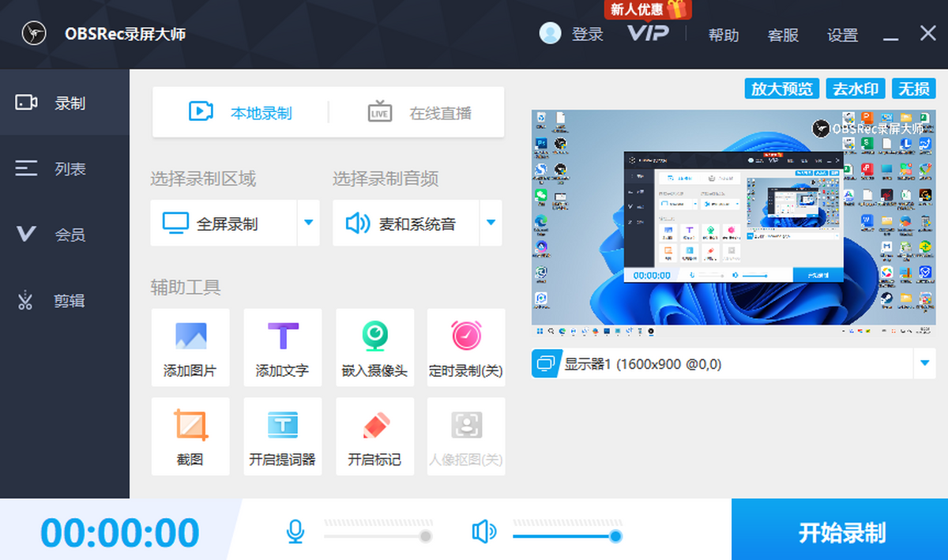Toggle the 人像抠图 portrait cutout tool
The width and height of the screenshot is (948, 560).
click(466, 437)
